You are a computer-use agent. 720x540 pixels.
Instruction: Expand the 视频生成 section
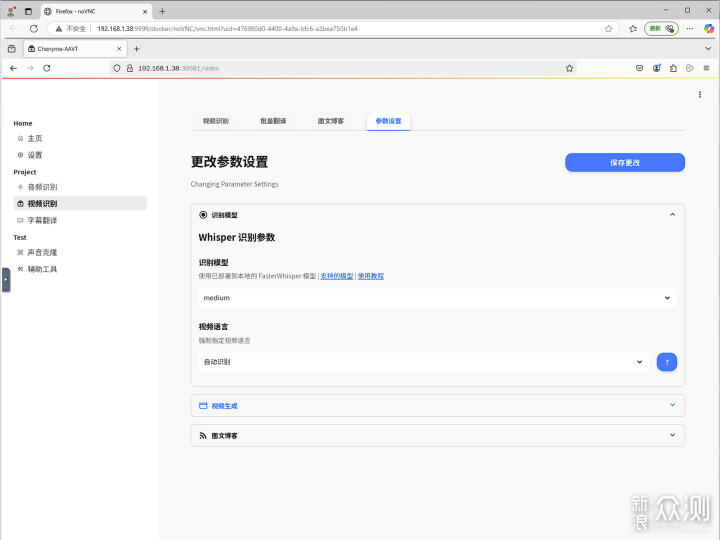pos(438,405)
